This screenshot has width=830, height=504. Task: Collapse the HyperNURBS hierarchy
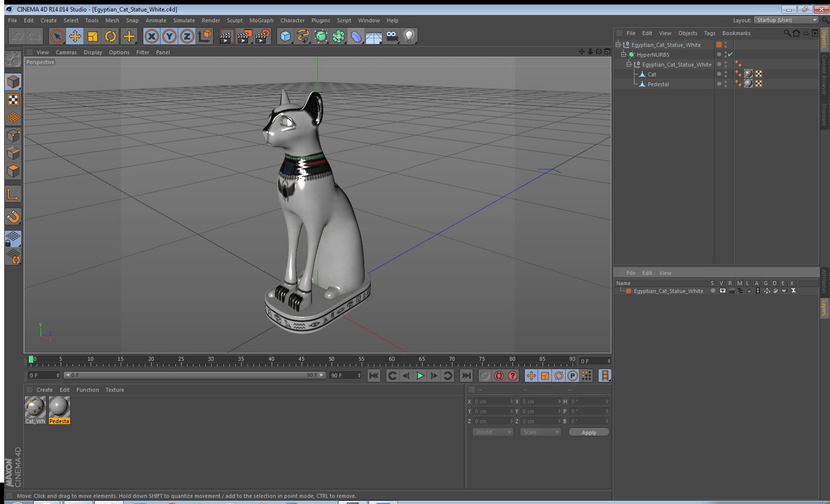pos(623,55)
